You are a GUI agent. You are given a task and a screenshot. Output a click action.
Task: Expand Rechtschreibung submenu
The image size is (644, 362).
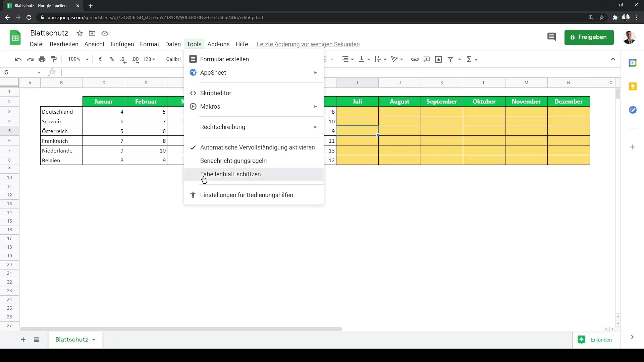pyautogui.click(x=254, y=127)
